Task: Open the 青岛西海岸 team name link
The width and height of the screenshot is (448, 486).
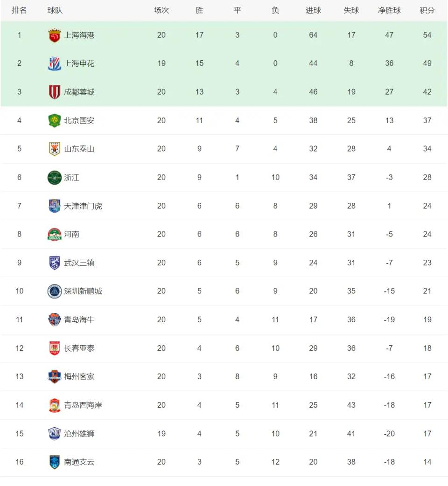Action: [83, 405]
